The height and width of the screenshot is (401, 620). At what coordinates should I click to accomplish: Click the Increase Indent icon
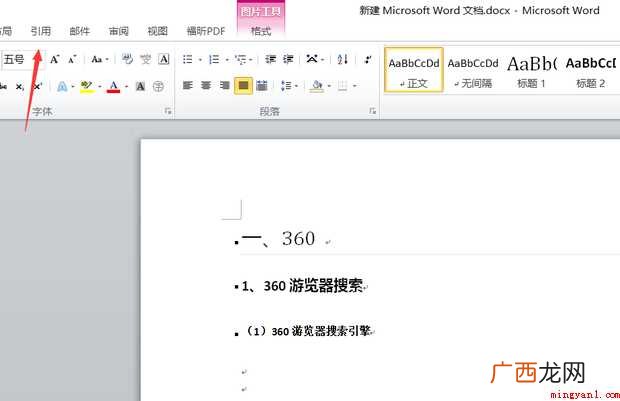click(x=288, y=60)
